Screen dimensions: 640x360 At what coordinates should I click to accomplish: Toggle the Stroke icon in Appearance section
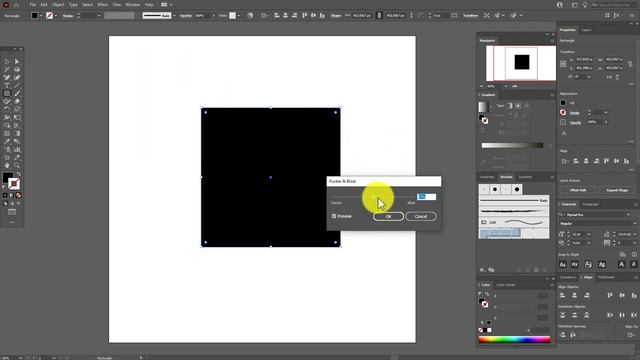[563, 112]
